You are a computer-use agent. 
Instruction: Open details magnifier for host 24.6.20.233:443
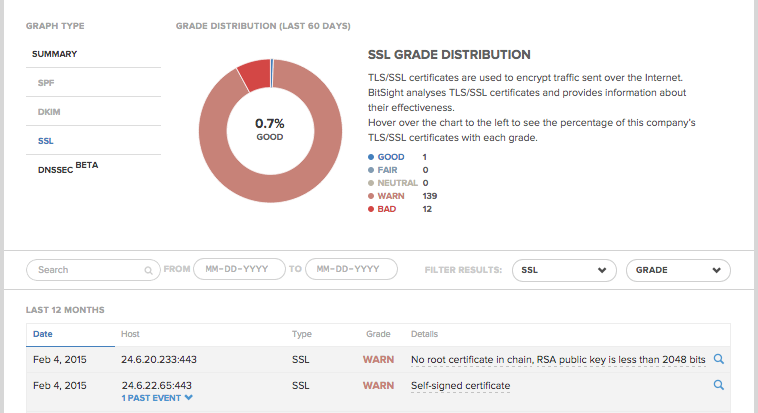tap(718, 359)
